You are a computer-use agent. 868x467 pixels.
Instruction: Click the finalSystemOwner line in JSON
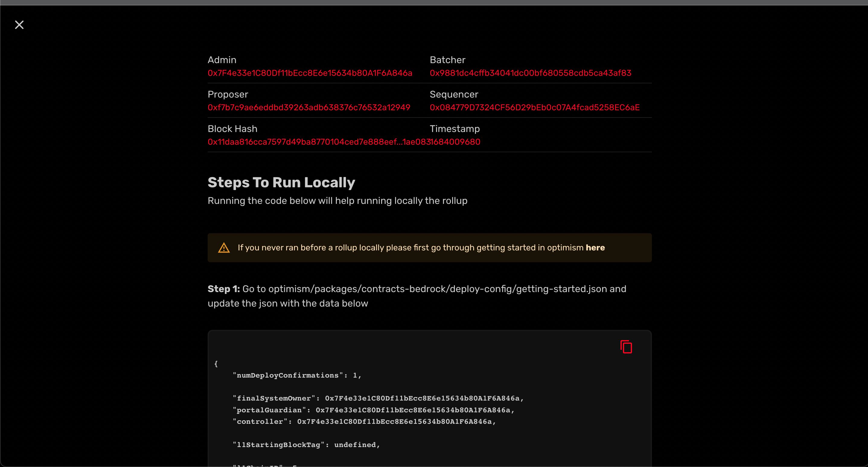pyautogui.click(x=378, y=398)
